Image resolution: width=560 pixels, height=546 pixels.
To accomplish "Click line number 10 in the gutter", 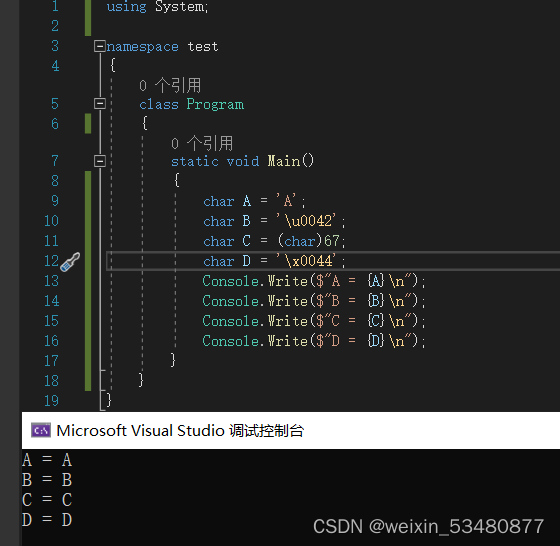I will [51, 221].
